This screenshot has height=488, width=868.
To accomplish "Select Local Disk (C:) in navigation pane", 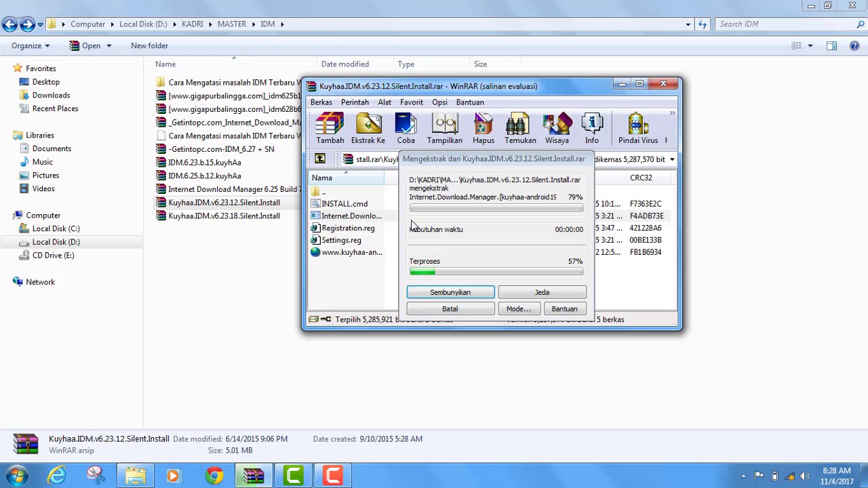I will tap(56, 229).
